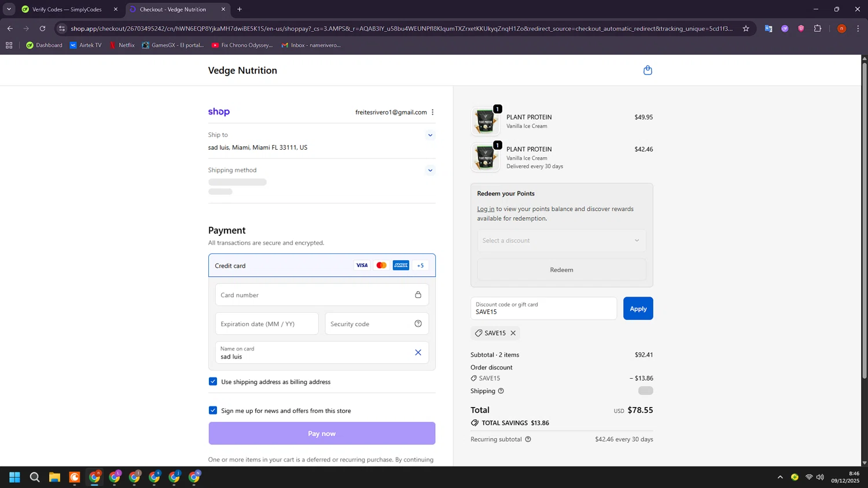Viewport: 868px width, 488px height.
Task: Click the subscription Plant Protein thumbnail
Action: [485, 157]
